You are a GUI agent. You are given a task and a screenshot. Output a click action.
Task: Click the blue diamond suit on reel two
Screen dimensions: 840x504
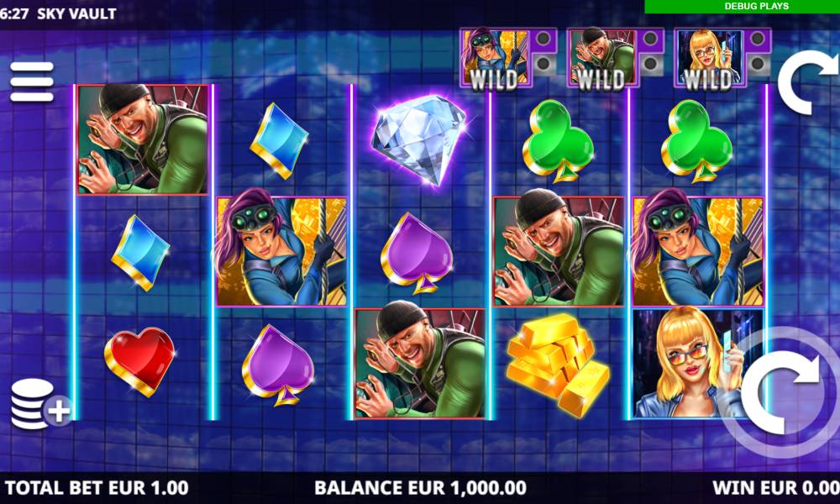click(279, 140)
